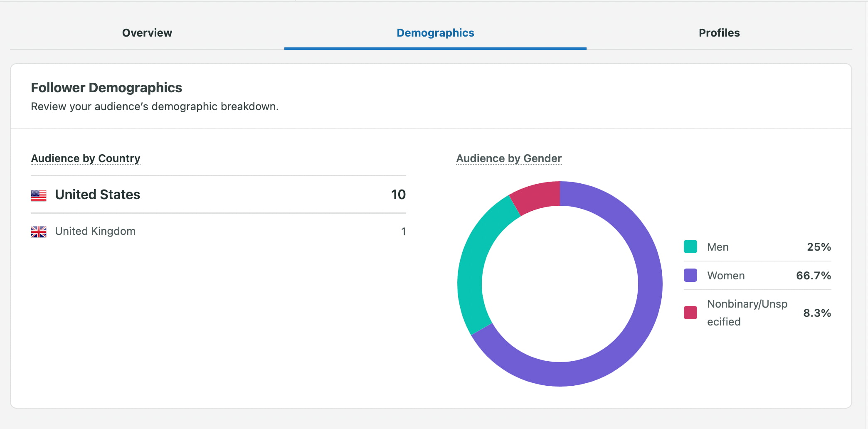Click the United States flag icon
868x429 pixels.
point(38,195)
